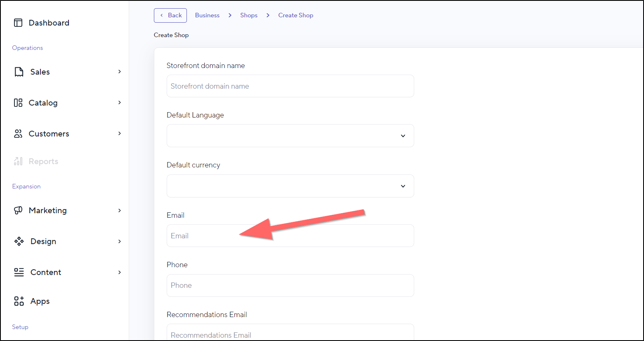Expand the Marketing submenu chevron
The image size is (644, 341).
point(120,210)
